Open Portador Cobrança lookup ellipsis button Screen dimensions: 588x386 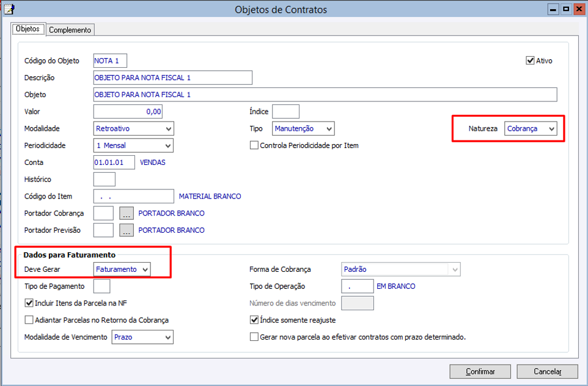pyautogui.click(x=127, y=214)
